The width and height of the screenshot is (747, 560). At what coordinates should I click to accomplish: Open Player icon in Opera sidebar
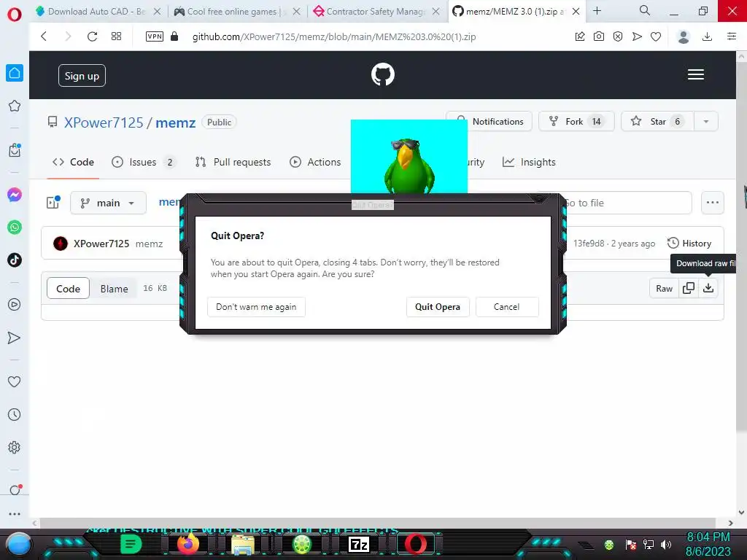[x=15, y=304]
